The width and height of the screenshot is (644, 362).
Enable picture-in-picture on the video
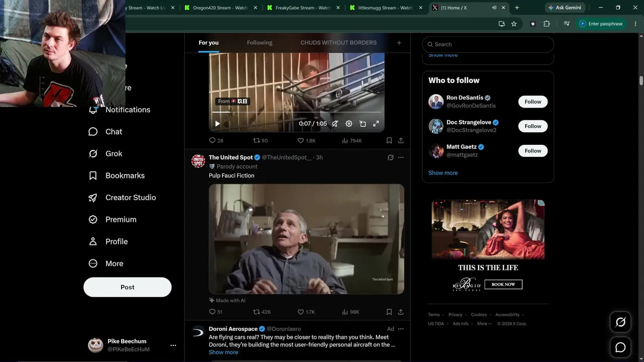click(362, 124)
